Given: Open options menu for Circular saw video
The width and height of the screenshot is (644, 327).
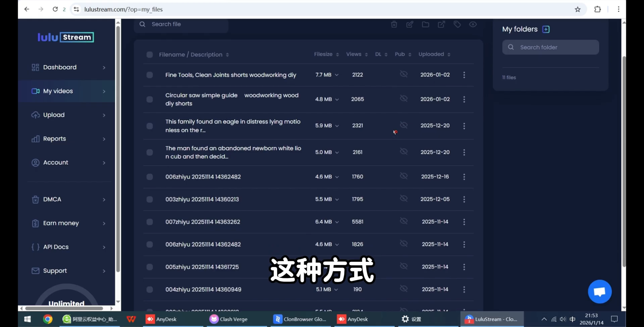Looking at the screenshot, I should [x=464, y=99].
